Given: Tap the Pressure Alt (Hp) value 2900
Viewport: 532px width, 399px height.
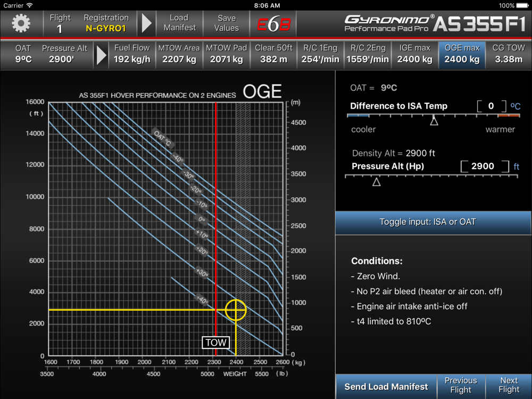Looking at the screenshot, I should (485, 166).
